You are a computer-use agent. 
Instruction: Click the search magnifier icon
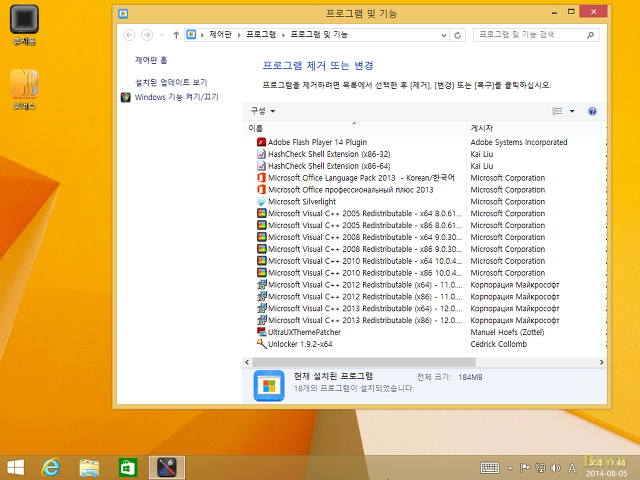tap(590, 35)
